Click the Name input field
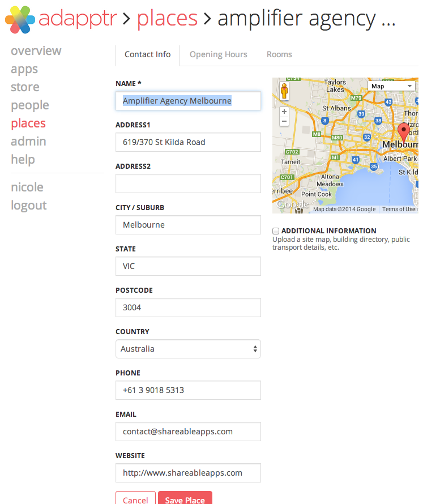 click(188, 101)
